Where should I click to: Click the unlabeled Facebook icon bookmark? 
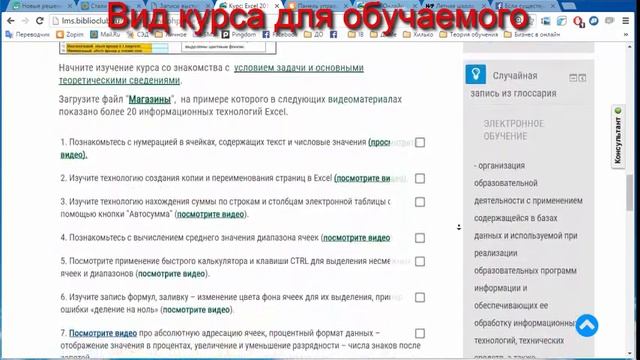(x=333, y=35)
